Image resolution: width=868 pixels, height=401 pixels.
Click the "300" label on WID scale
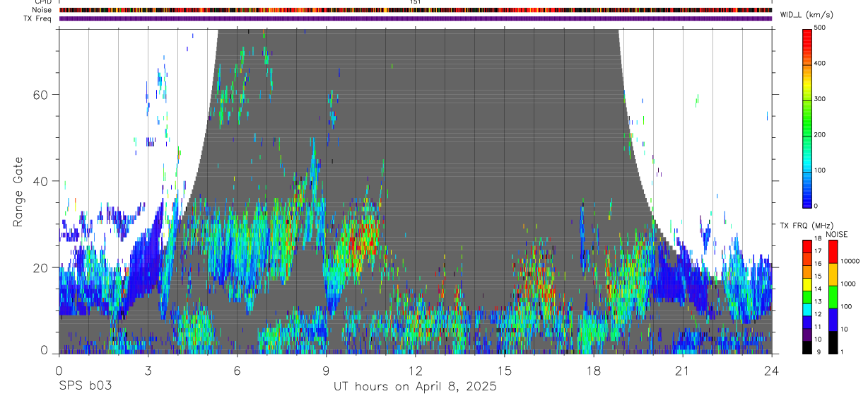pyautogui.click(x=820, y=99)
